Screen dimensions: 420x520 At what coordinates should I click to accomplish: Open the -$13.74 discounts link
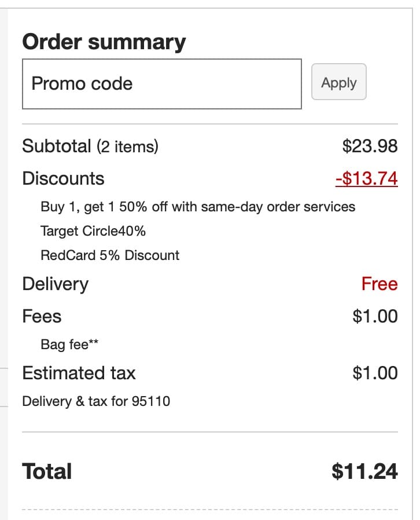(366, 178)
